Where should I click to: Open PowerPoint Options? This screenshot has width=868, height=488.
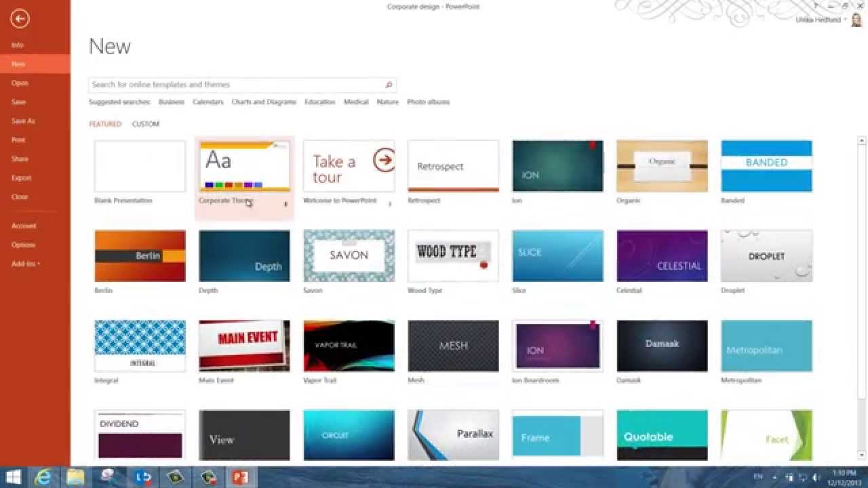pyautogui.click(x=23, y=245)
